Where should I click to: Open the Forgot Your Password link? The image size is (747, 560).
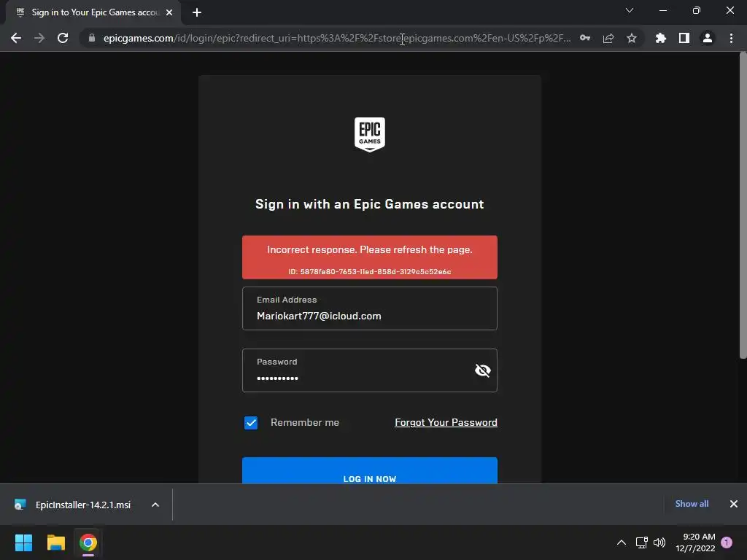click(x=446, y=422)
